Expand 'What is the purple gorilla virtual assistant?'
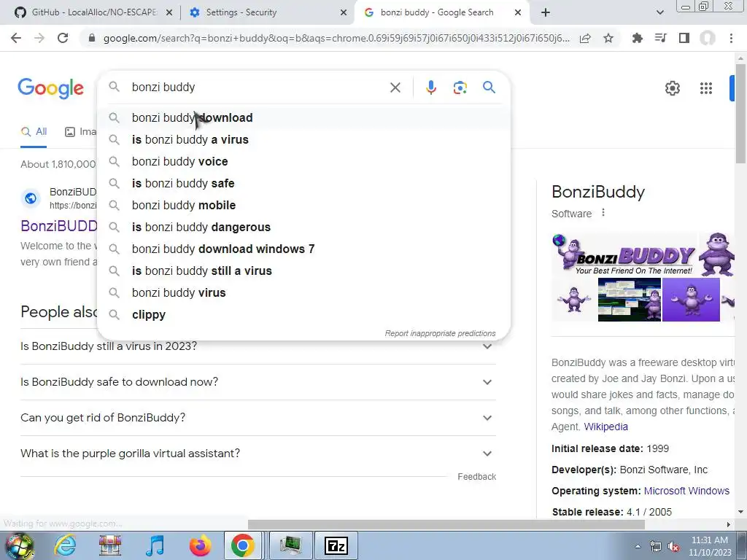 [x=258, y=454]
